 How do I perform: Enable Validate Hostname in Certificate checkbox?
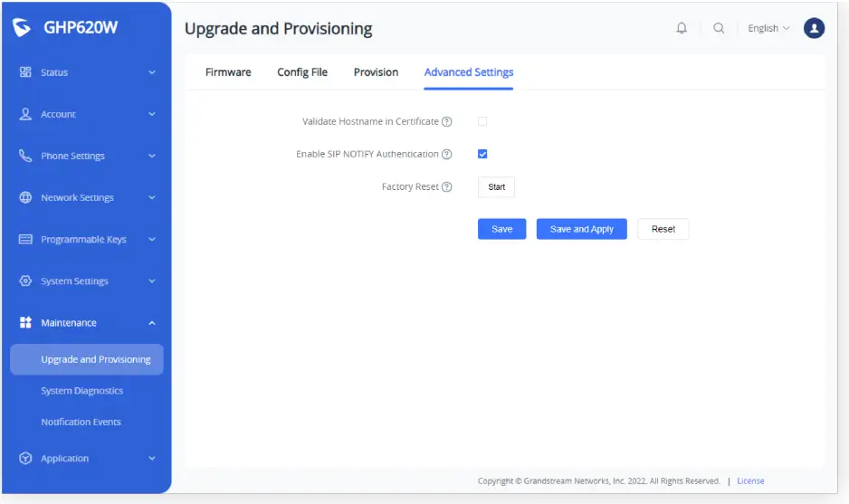click(x=482, y=121)
